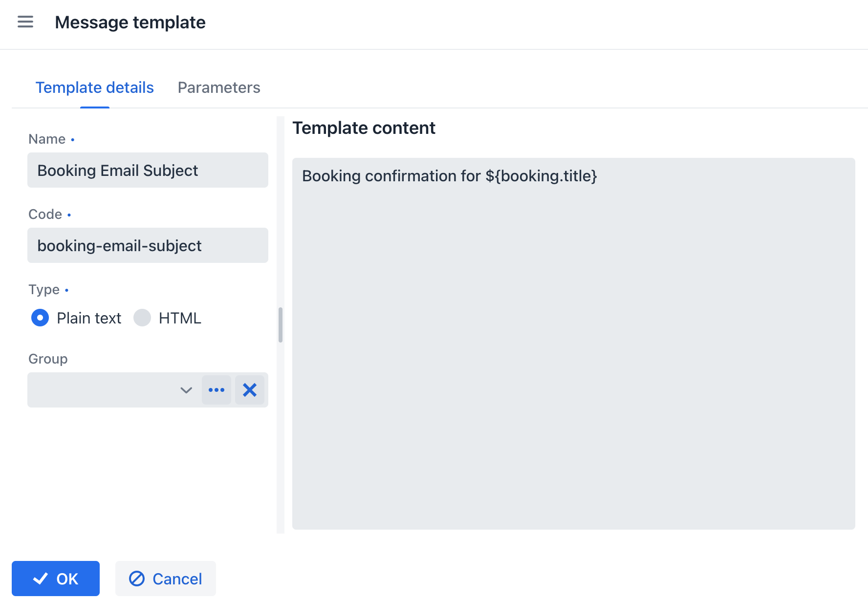Clear the Group field with X icon

[250, 390]
